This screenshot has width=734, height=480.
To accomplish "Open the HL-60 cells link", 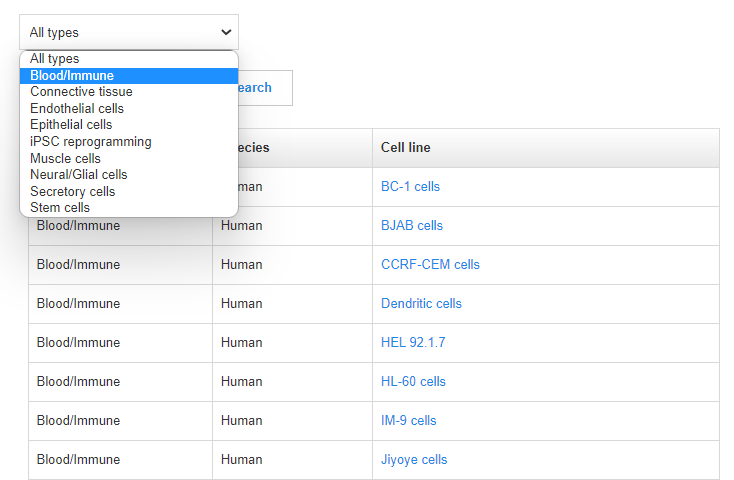I will coord(413,382).
